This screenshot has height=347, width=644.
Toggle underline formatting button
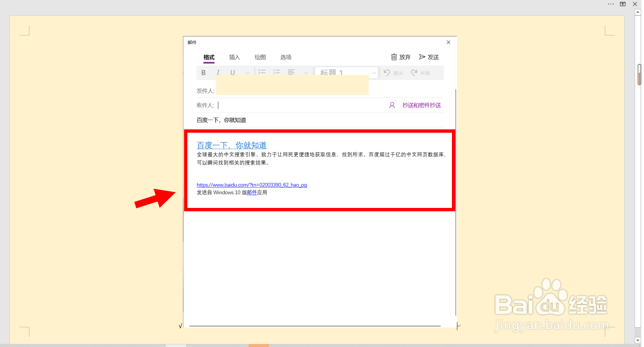pos(233,73)
